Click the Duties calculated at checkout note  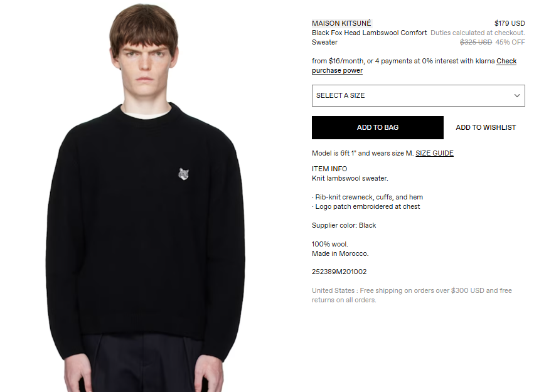(x=478, y=33)
